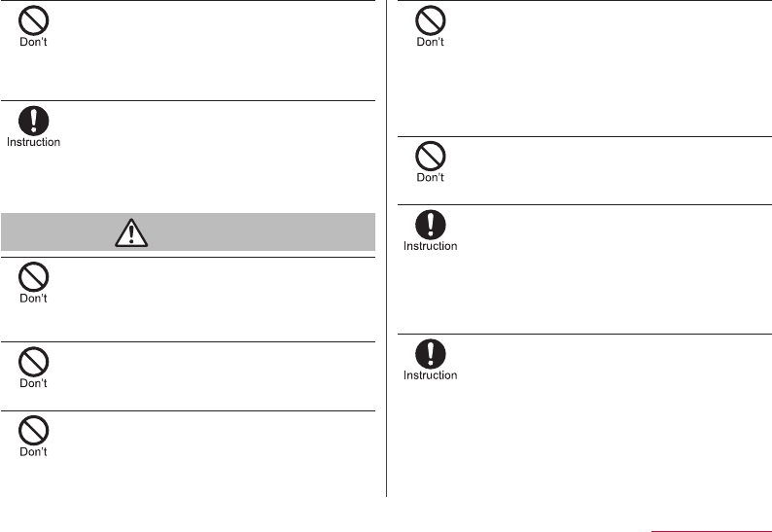Click the "Don't" label at bottom of left column

click(34, 452)
